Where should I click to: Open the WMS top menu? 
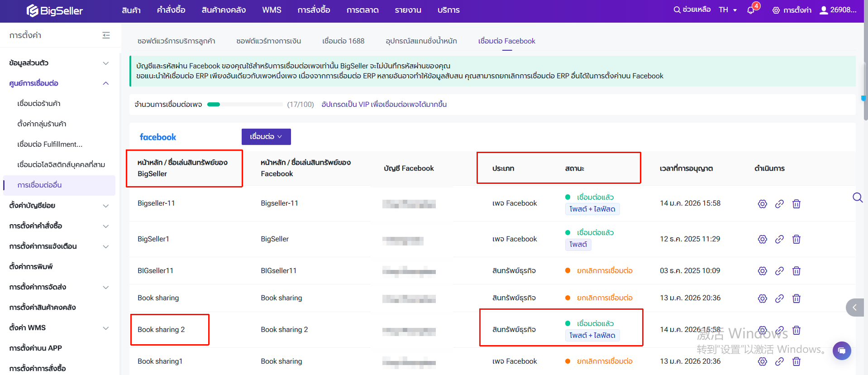coord(272,10)
